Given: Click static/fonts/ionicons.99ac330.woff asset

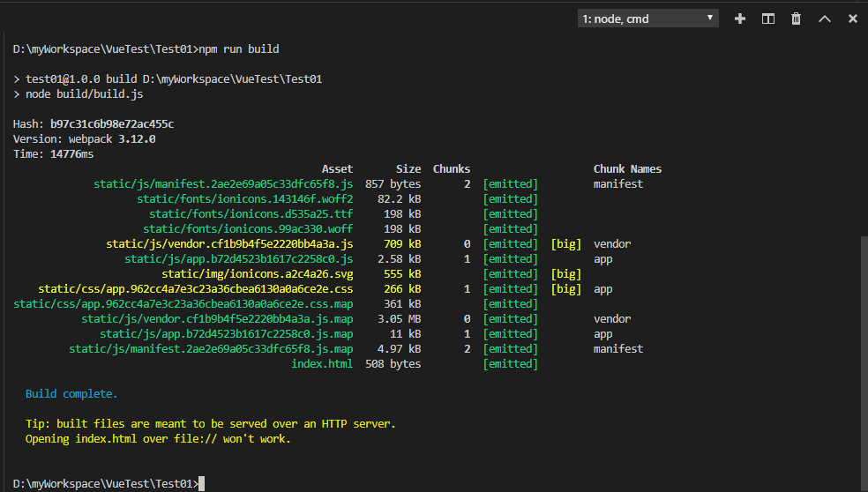Looking at the screenshot, I should [x=248, y=228].
